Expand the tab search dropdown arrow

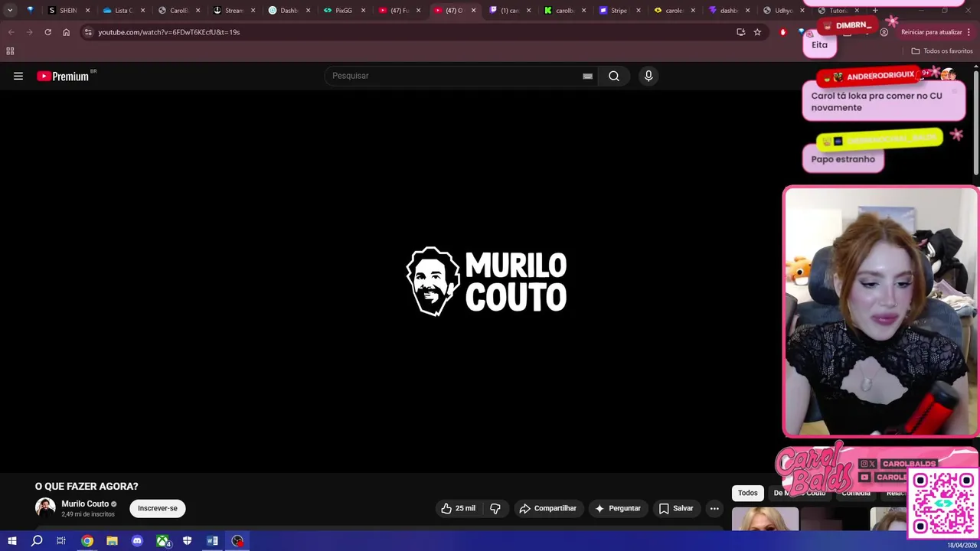[10, 11]
